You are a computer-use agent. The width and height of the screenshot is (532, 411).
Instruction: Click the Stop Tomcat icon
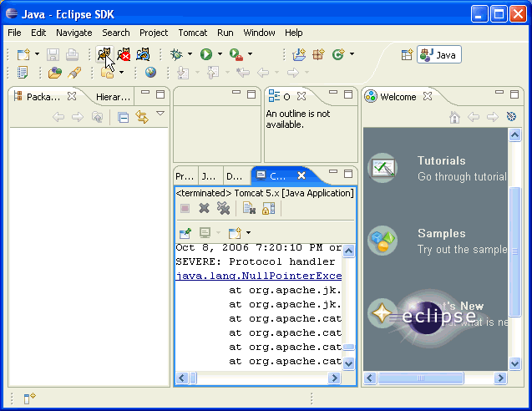coord(124,54)
